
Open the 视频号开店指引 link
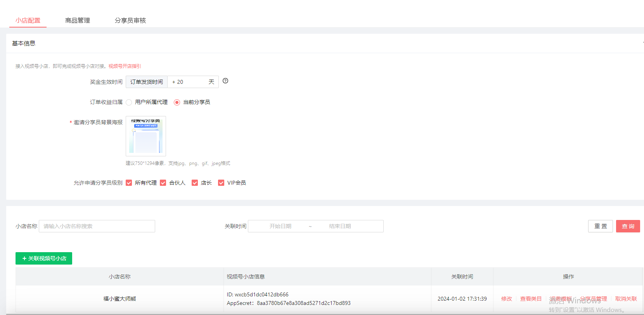click(125, 66)
